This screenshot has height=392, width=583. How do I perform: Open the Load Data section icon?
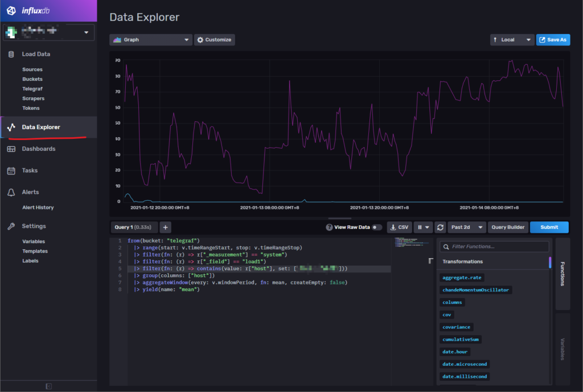click(x=11, y=54)
